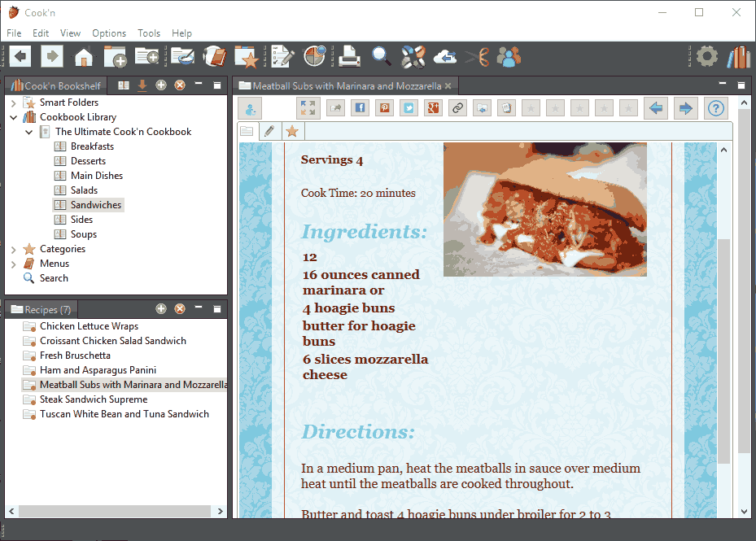Image resolution: width=756 pixels, height=541 pixels.
Task: Rate the recipe two stars
Action: pyautogui.click(x=556, y=108)
